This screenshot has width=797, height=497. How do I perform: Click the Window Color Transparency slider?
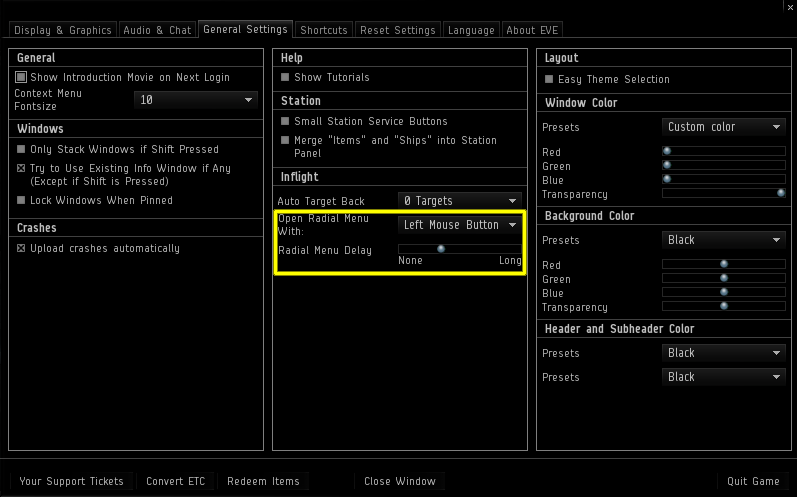(x=723, y=192)
